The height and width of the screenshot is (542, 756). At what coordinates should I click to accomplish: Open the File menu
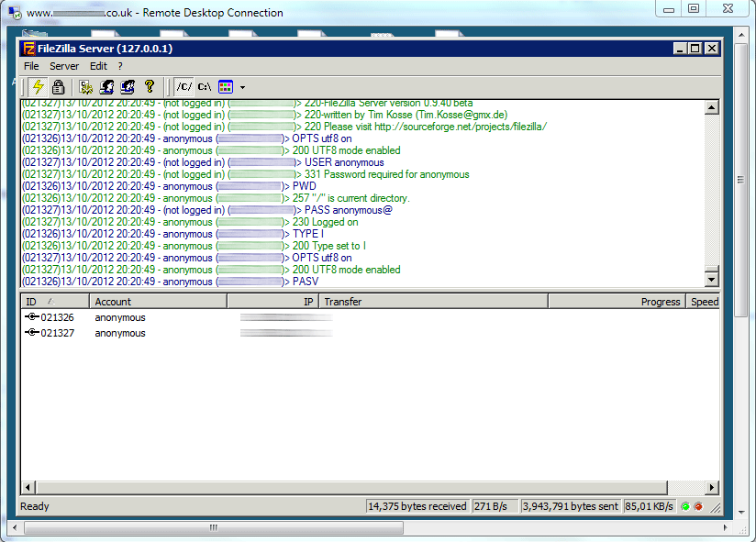31,66
